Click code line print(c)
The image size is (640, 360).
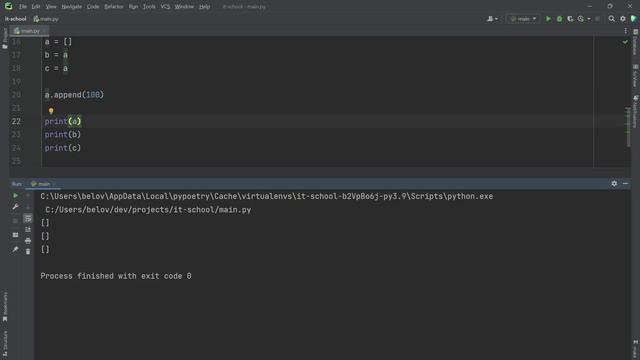[x=63, y=148]
